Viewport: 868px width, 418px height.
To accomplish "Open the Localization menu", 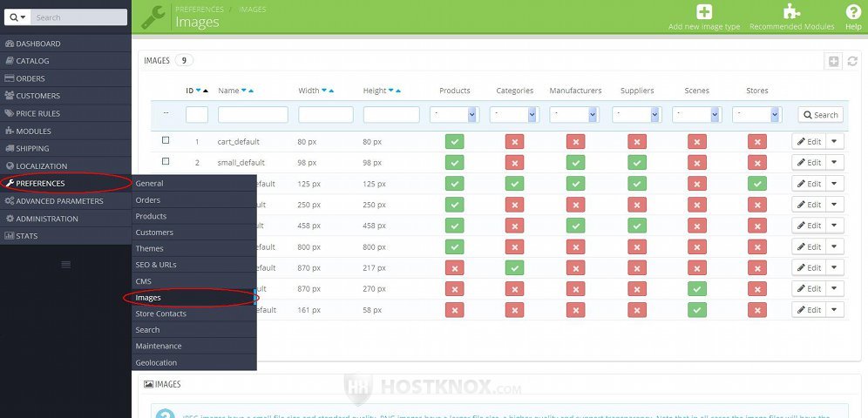I will tap(65, 165).
